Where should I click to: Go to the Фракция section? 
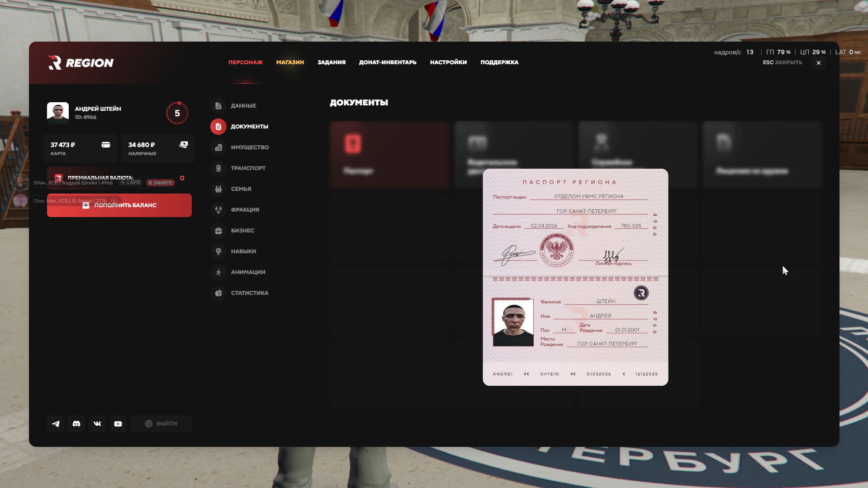245,210
